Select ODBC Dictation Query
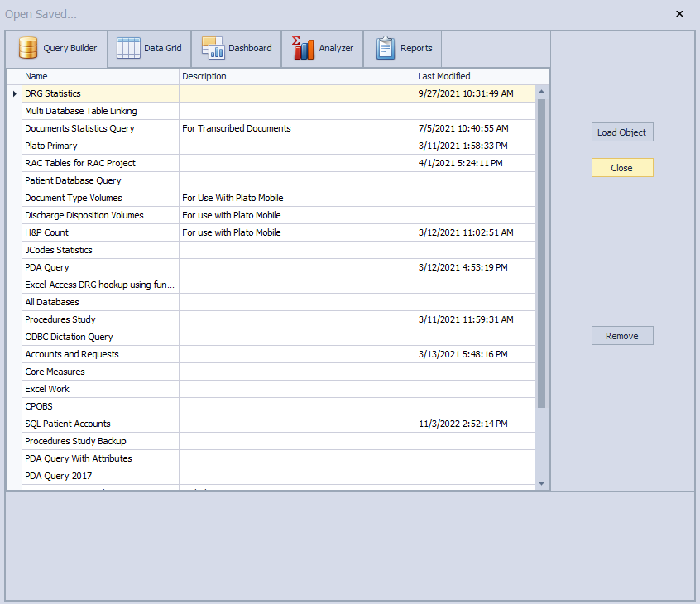Screen dimensions: 700x604 (278, 337)
